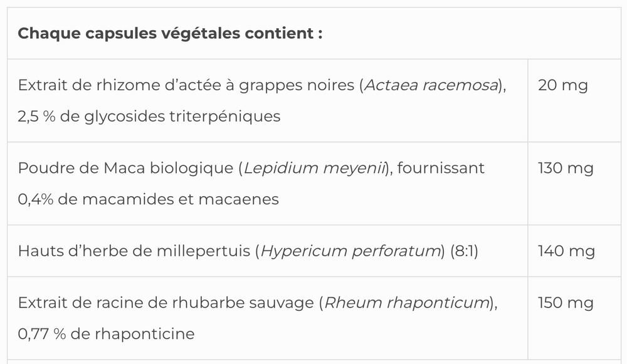Image resolution: width=627 pixels, height=364 pixels.
Task: Click '2,5 % de glycosides triterpéniques' line
Action: point(149,117)
